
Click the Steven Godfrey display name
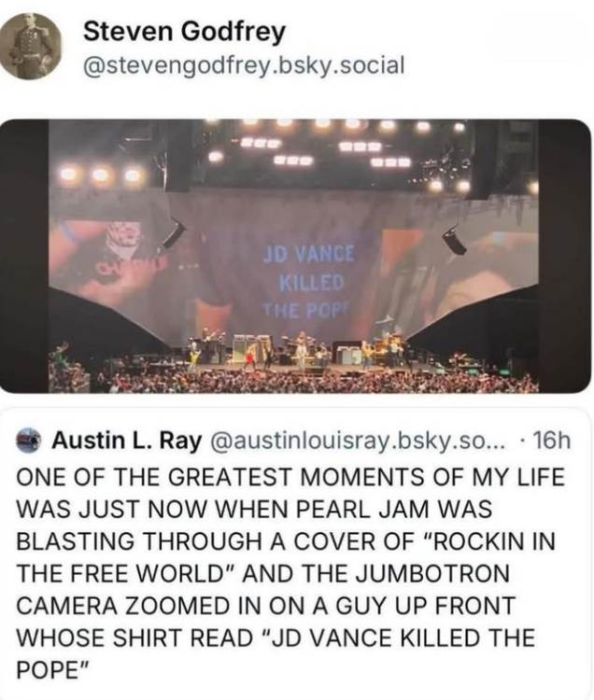[x=184, y=32]
